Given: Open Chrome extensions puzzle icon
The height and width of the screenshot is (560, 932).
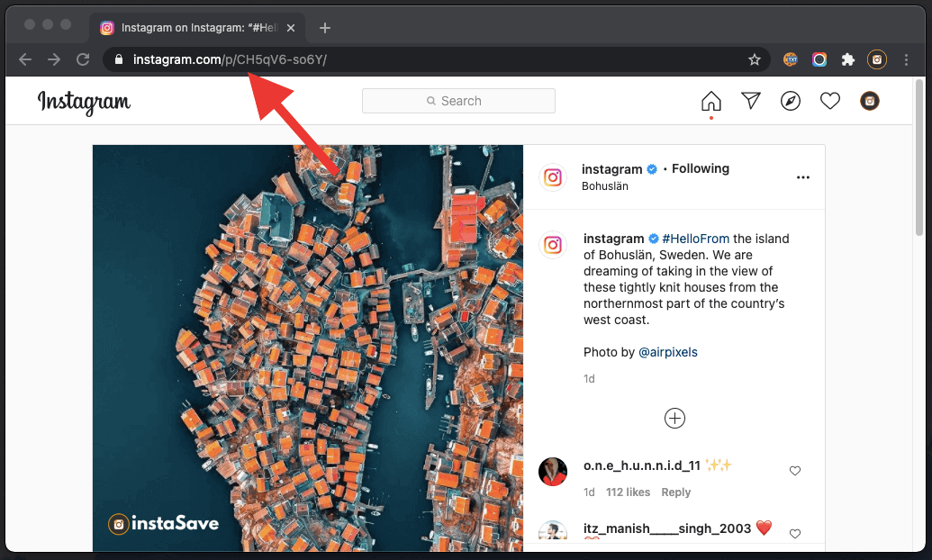Looking at the screenshot, I should [847, 59].
